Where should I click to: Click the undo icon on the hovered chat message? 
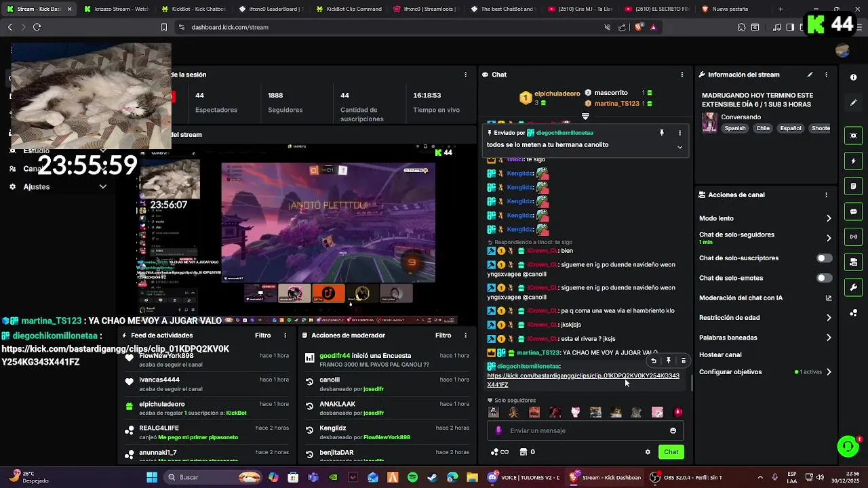654,361
